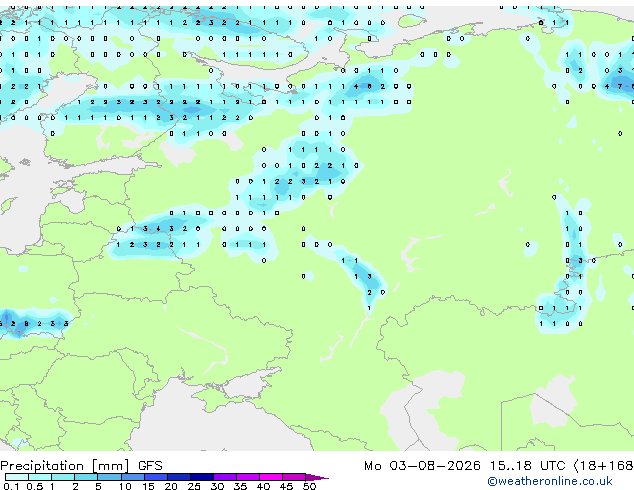Click the 2–5 mm legend swatch

[x=86, y=477]
